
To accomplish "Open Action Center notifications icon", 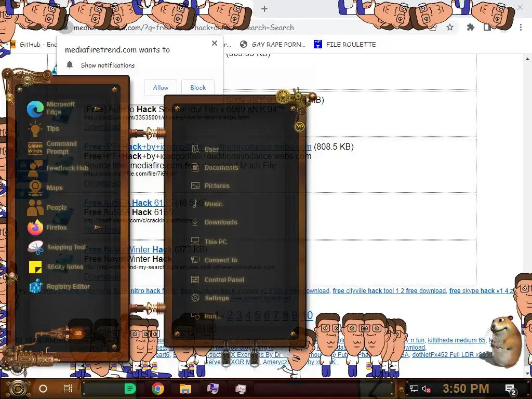I will click(x=511, y=389).
